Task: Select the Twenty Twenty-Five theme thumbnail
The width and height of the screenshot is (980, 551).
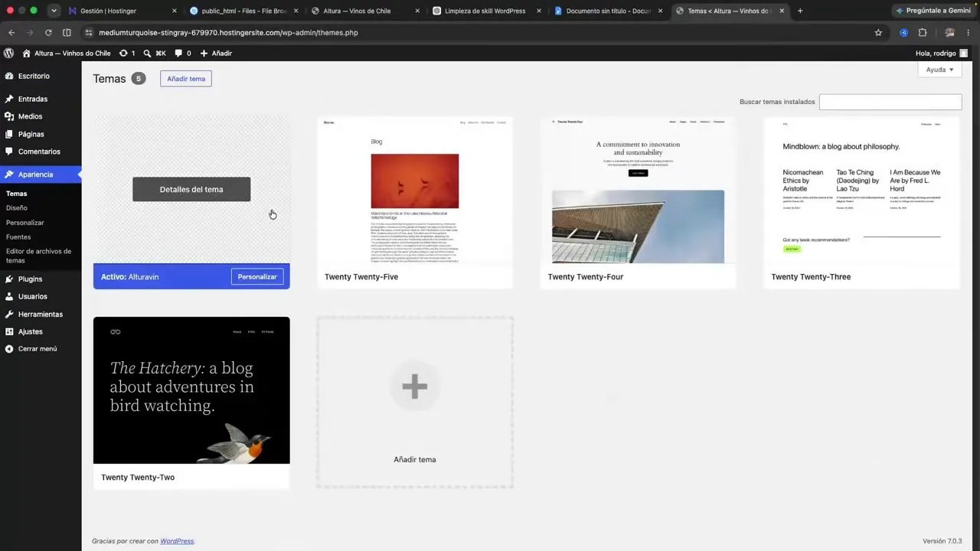Action: (415, 191)
